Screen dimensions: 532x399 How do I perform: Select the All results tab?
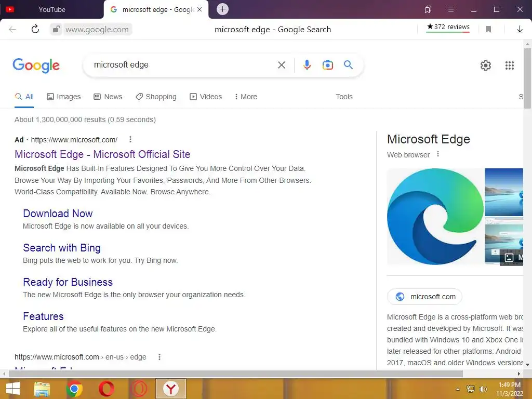[x=24, y=97]
